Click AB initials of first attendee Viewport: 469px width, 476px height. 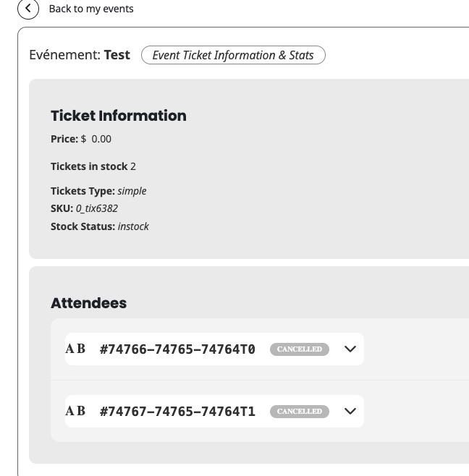click(75, 349)
